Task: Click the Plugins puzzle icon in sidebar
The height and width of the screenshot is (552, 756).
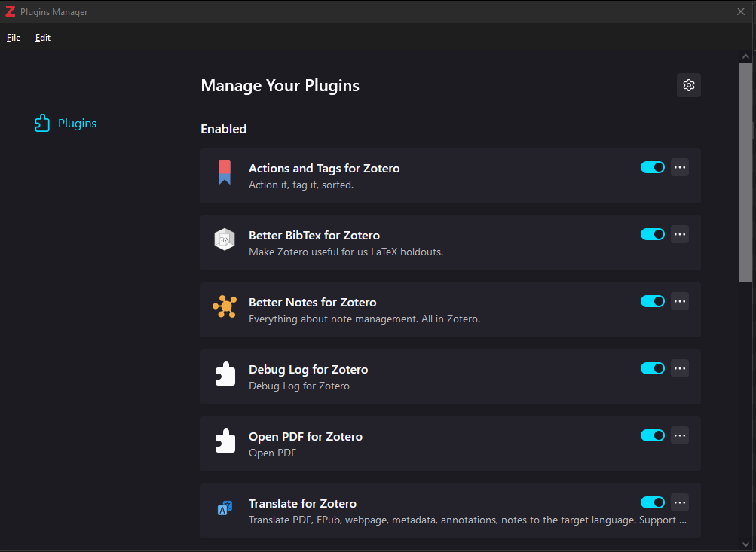Action: point(42,124)
